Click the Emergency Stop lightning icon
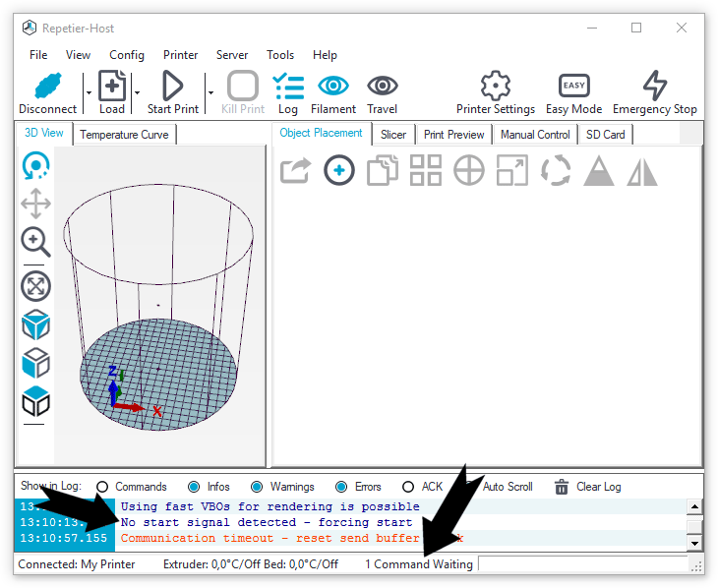The height and width of the screenshot is (588, 718). (654, 87)
